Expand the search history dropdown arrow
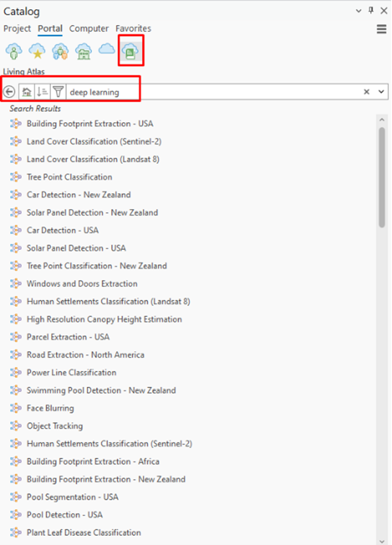The width and height of the screenshot is (392, 545). [x=381, y=92]
